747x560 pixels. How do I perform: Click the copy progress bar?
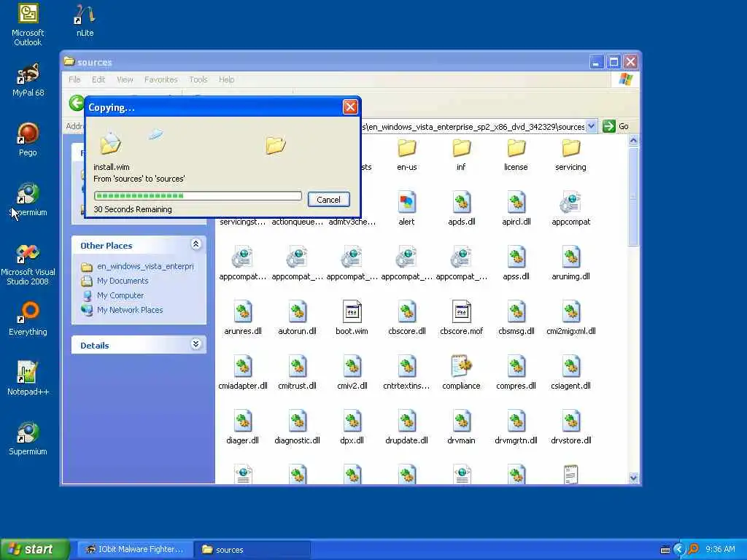point(198,195)
